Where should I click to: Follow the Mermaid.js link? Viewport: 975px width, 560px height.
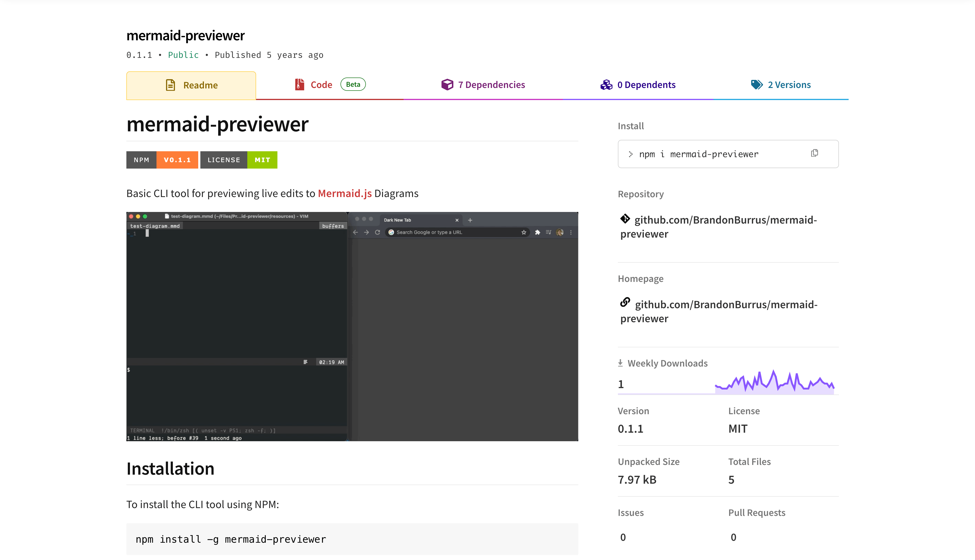345,193
